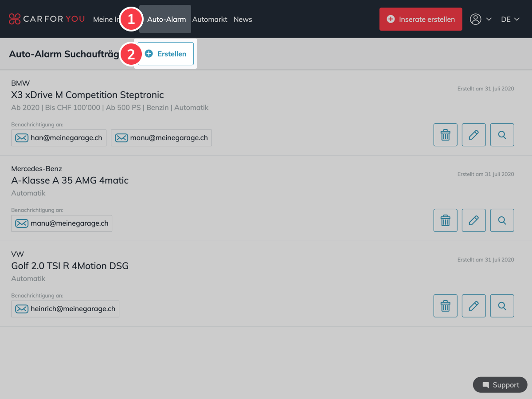Click the title A-Klasse A 35 AMG 4matic
This screenshot has height=399, width=532.
(70, 180)
